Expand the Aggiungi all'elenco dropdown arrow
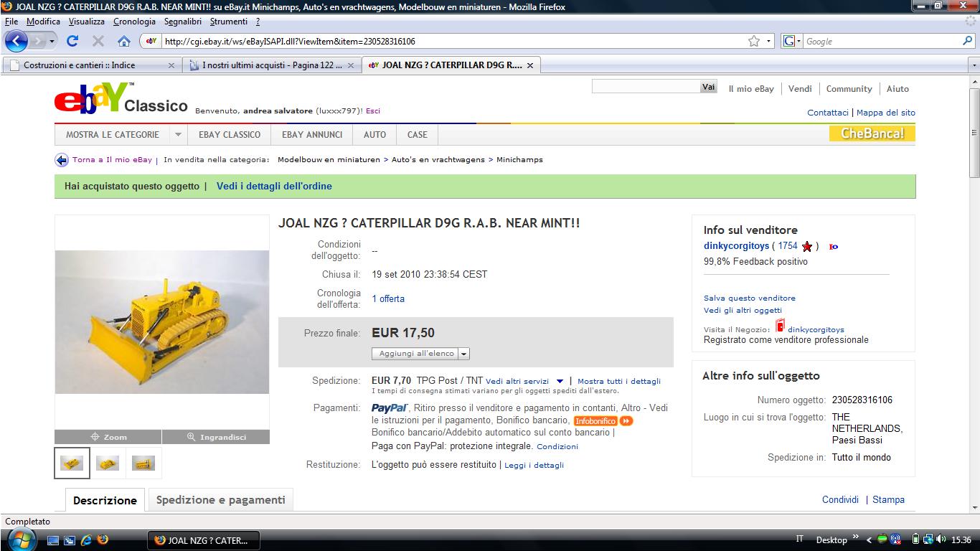 [x=464, y=354]
